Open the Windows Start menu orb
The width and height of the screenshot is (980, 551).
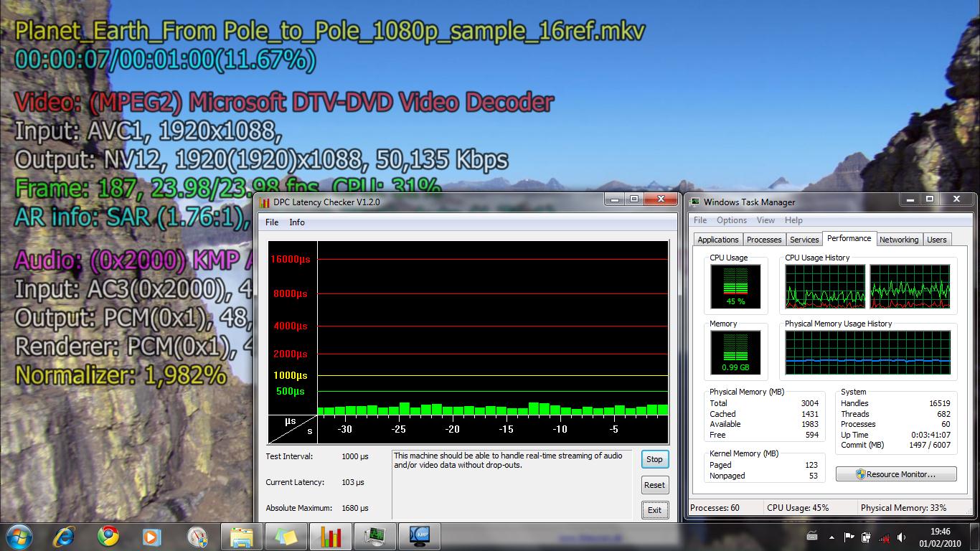[x=19, y=537]
